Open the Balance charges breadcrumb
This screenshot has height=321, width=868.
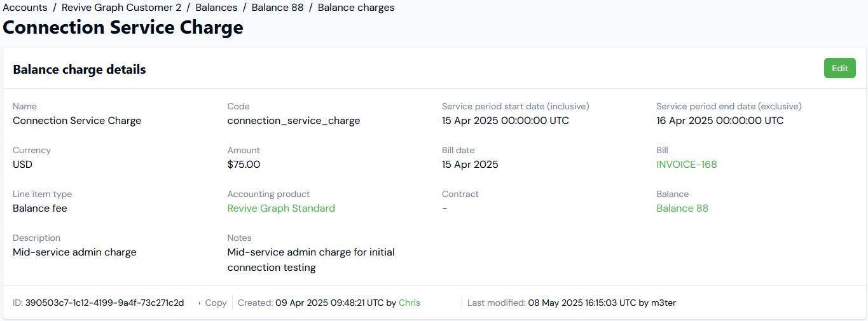pyautogui.click(x=356, y=8)
